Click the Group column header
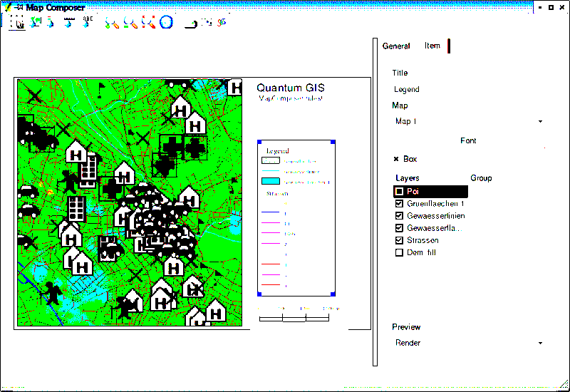Viewport: 570px width, 392px height. coord(481,178)
